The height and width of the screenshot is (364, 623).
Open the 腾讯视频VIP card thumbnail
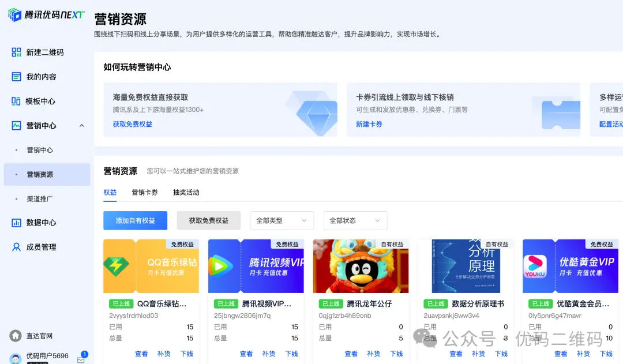tap(256, 267)
